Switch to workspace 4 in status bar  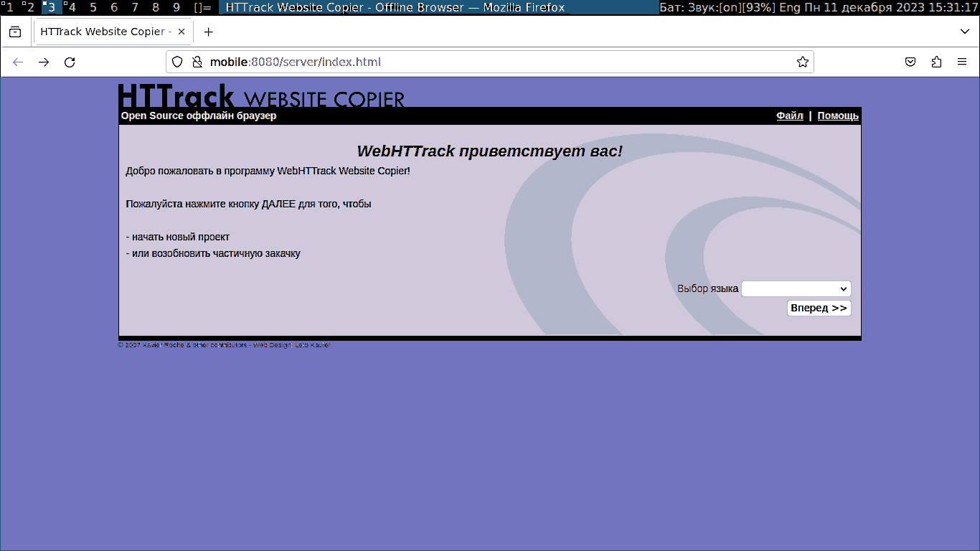tap(71, 8)
